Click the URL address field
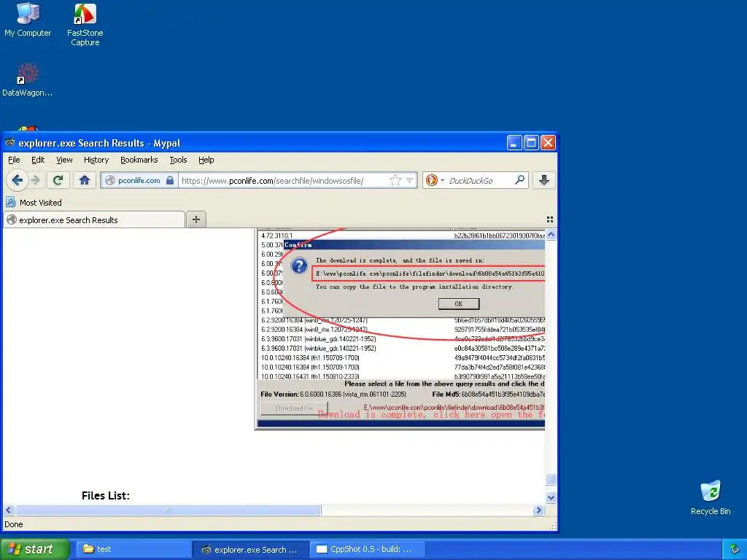The image size is (747, 560). (284, 181)
